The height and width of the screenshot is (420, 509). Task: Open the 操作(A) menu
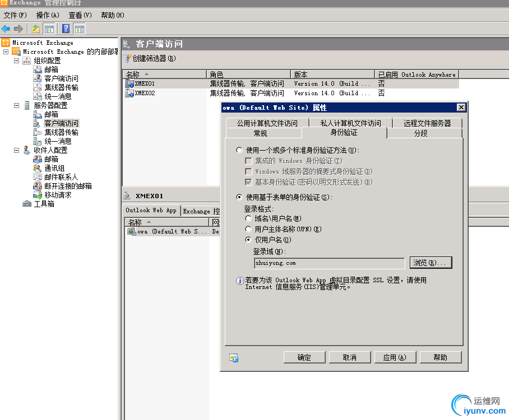(x=48, y=15)
